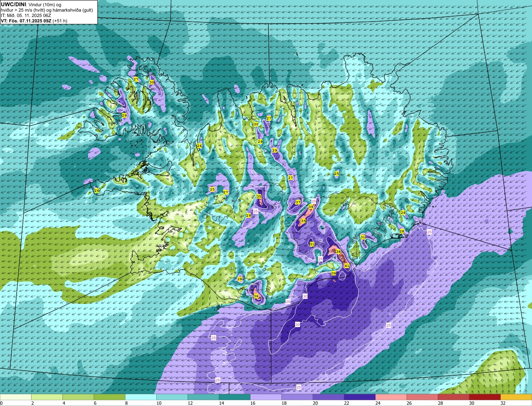The image size is (532, 406).
Task: Click the pale yellow 0–2 m/s legend swatch
Action: point(15,397)
